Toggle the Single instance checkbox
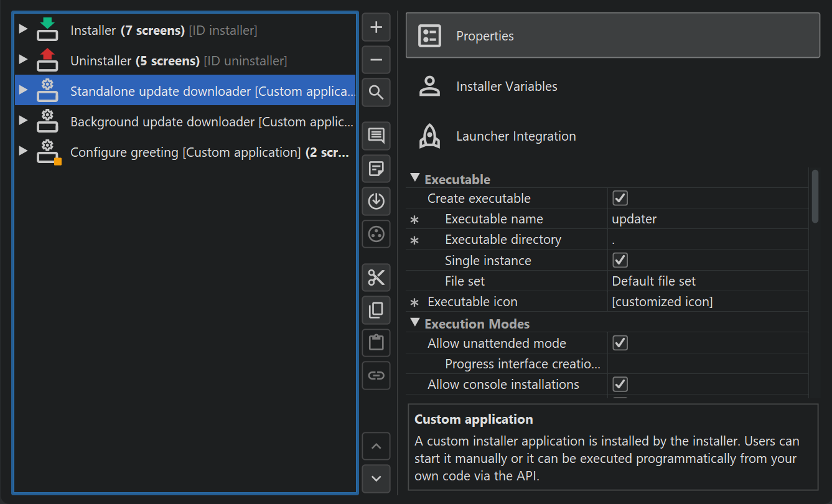 tap(620, 260)
